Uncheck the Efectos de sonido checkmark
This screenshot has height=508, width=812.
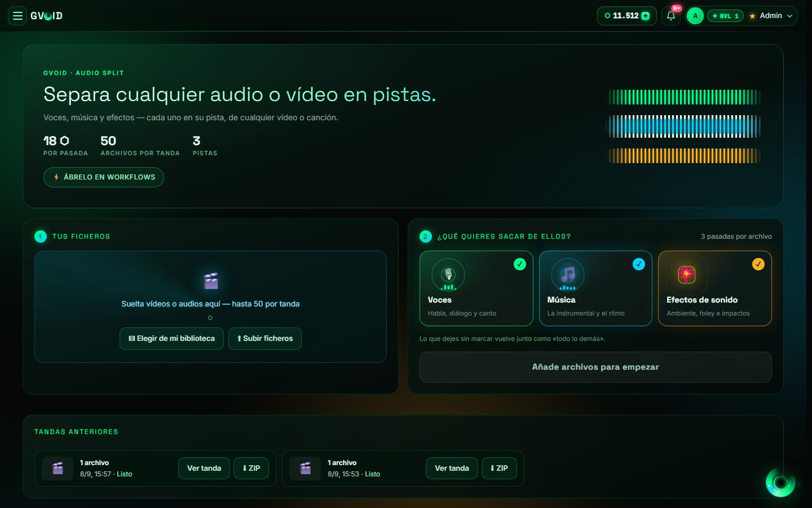[758, 264]
